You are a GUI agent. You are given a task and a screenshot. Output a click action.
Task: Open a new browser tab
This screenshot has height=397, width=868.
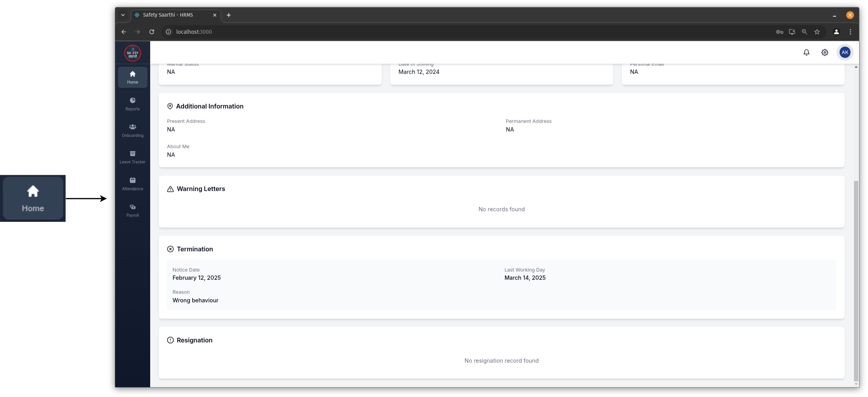(x=229, y=15)
